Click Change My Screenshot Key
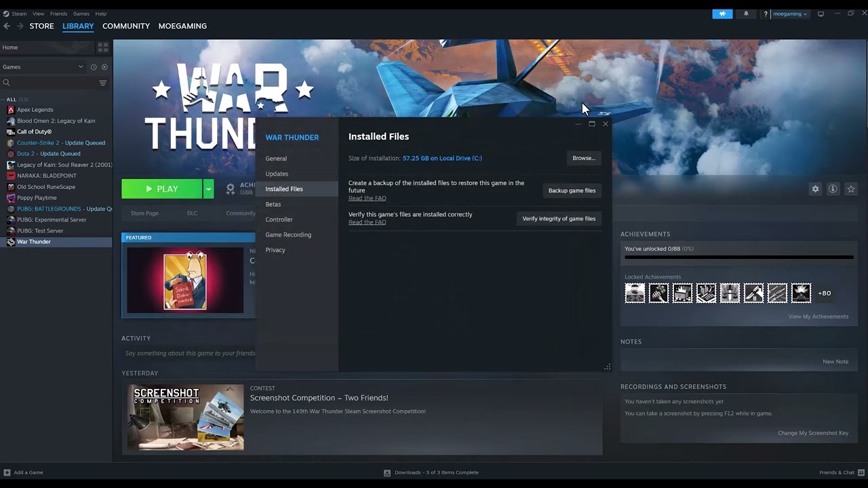Image resolution: width=868 pixels, height=488 pixels. [x=812, y=433]
